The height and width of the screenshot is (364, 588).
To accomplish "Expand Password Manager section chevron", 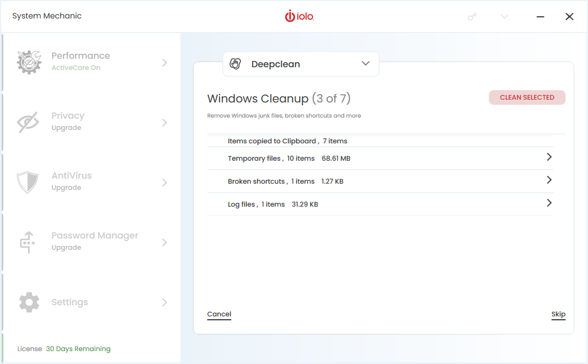I will pos(165,242).
